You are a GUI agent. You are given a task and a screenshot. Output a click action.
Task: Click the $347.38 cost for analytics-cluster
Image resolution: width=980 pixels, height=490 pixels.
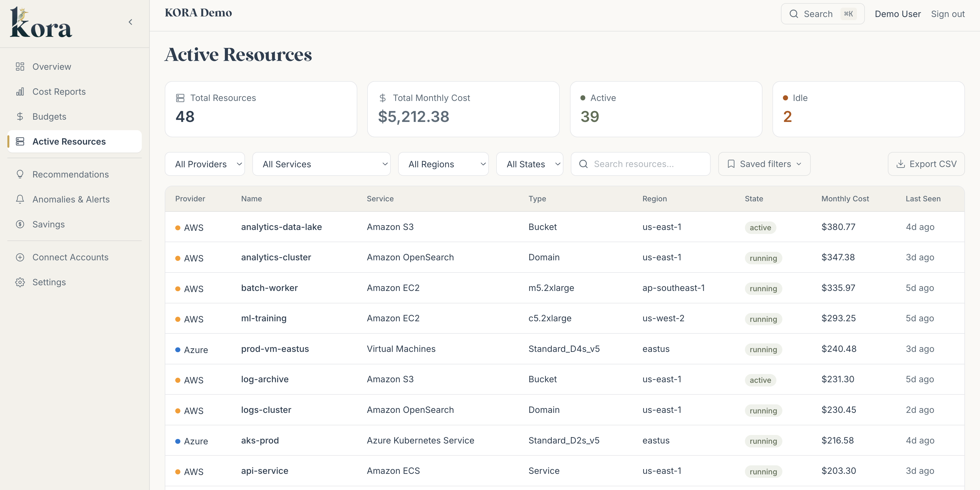pos(838,257)
